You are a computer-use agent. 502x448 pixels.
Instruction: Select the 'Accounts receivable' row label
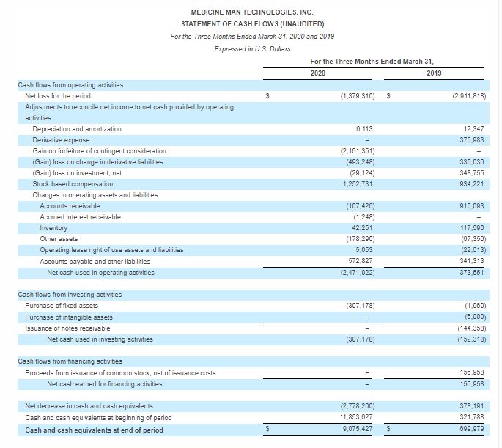pos(70,206)
